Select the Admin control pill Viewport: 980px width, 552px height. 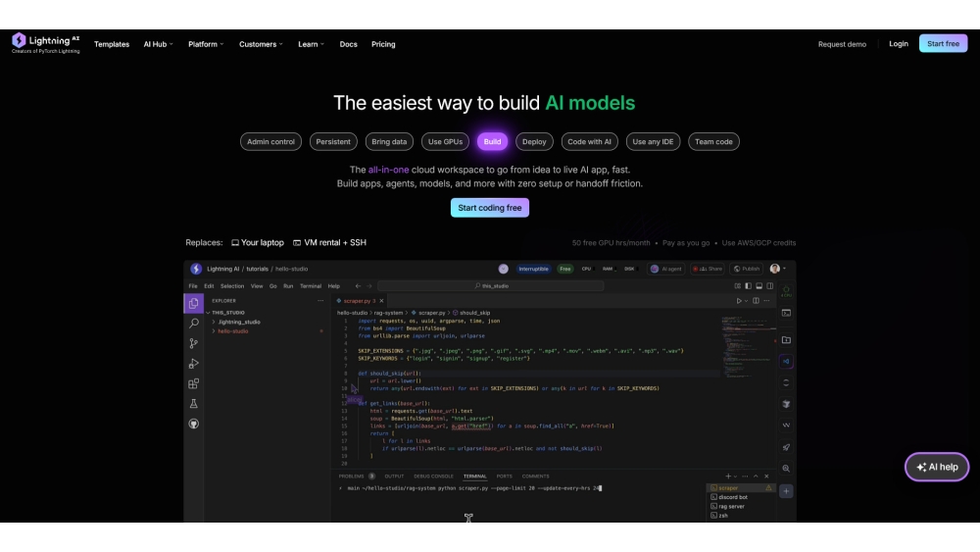click(270, 142)
